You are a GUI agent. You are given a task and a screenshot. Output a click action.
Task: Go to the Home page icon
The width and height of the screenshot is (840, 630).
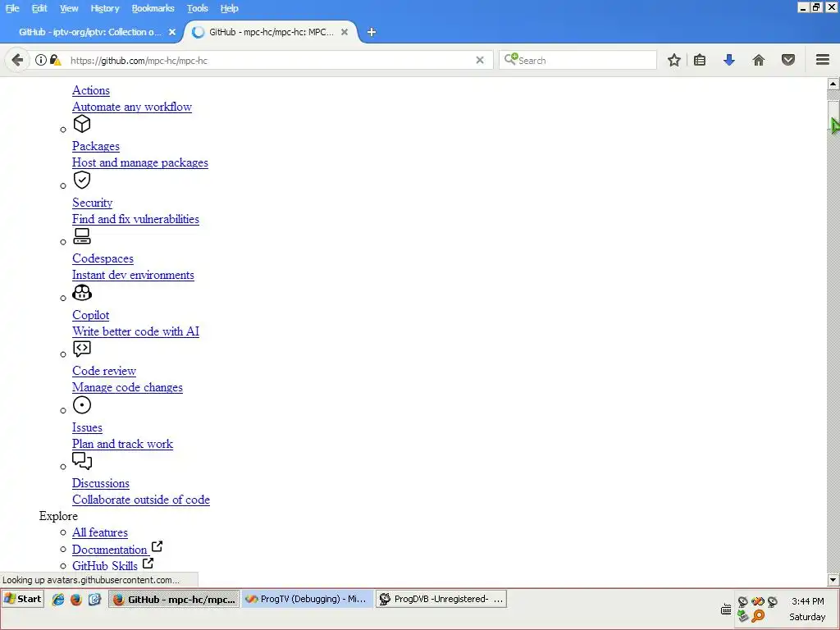point(759,60)
